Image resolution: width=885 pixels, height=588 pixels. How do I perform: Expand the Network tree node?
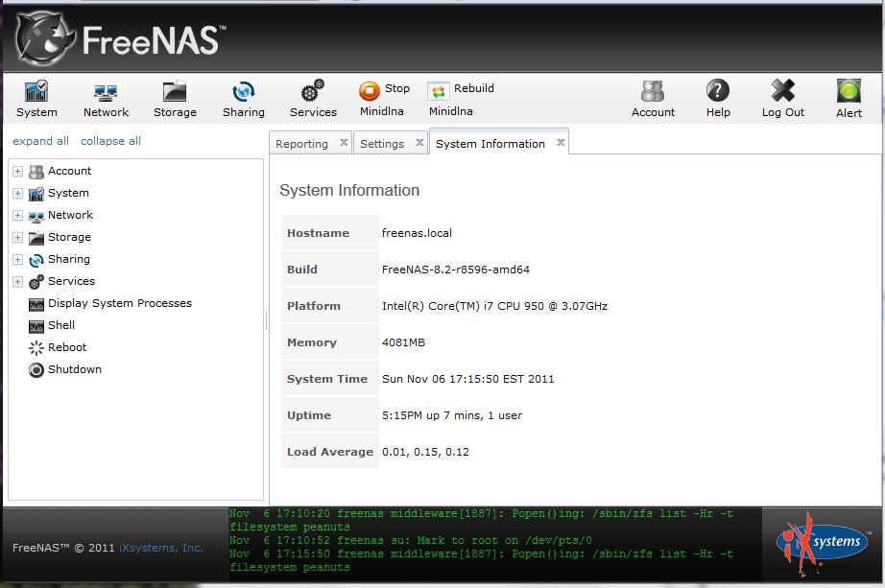(x=17, y=216)
